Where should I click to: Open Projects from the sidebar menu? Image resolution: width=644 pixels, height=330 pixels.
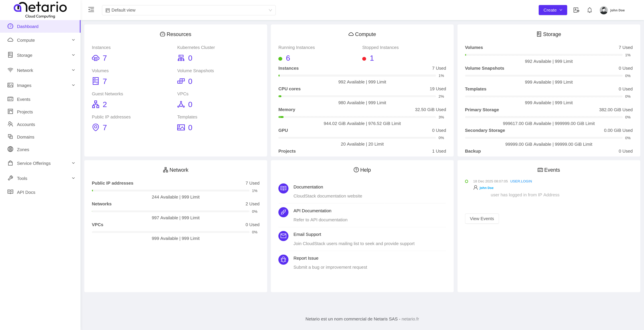pos(25,112)
